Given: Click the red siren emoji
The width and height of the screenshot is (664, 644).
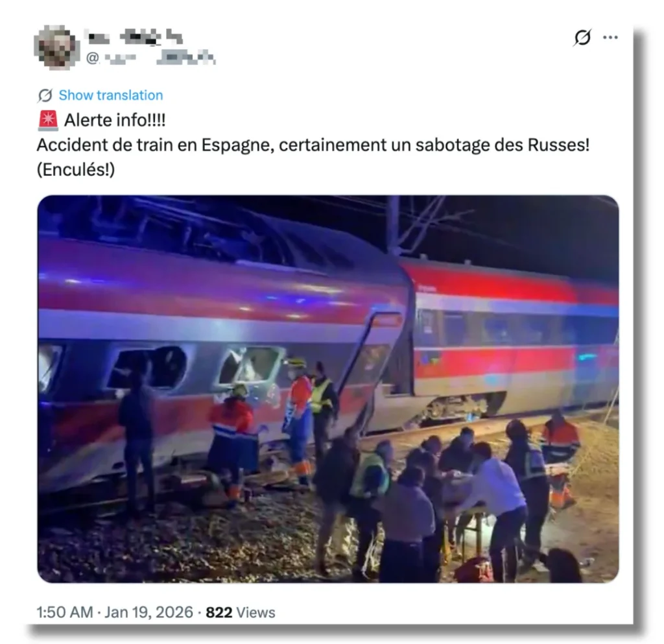Looking at the screenshot, I should 48,121.
